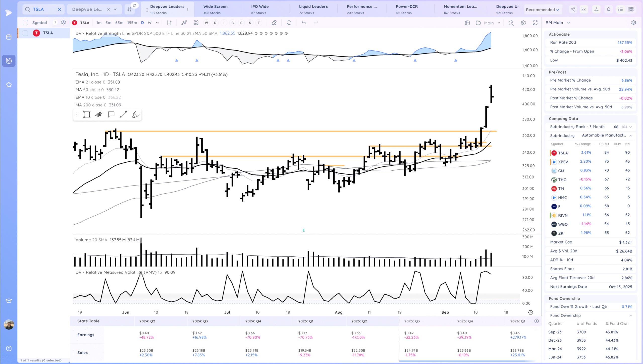This screenshot has height=364, width=643.
Task: Select the rectangle drawing tool
Action: [87, 114]
